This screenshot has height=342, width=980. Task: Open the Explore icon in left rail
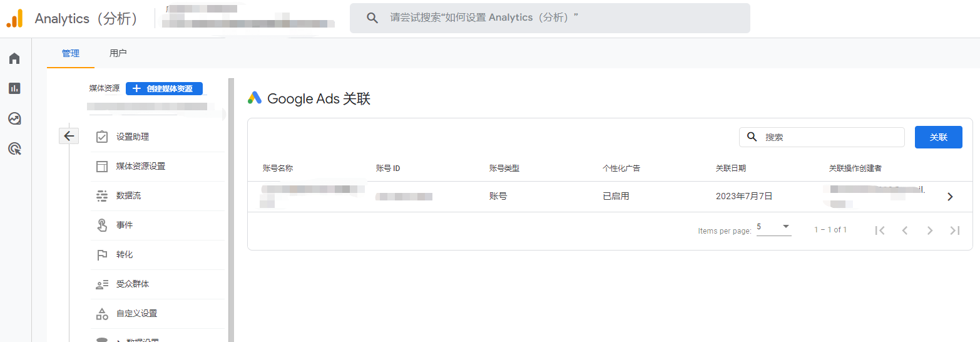14,118
